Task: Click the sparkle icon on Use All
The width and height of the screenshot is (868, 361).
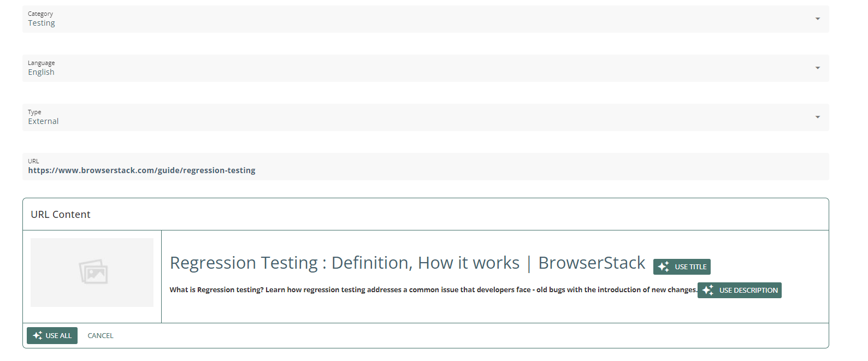Action: [38, 335]
